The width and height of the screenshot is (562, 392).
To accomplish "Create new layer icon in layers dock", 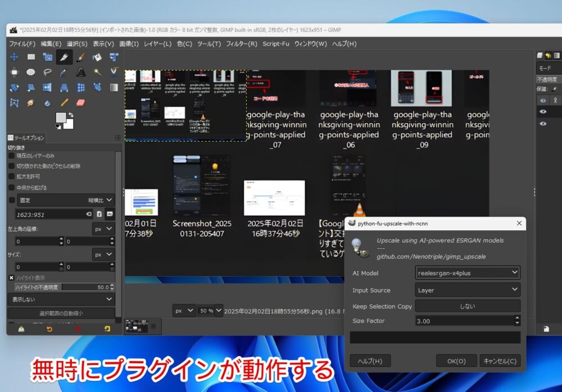I will click(546, 329).
